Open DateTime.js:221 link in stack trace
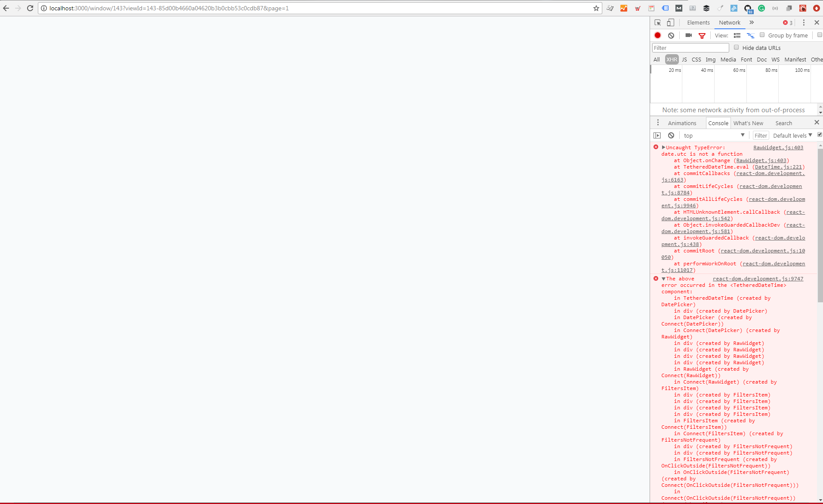 pos(778,167)
